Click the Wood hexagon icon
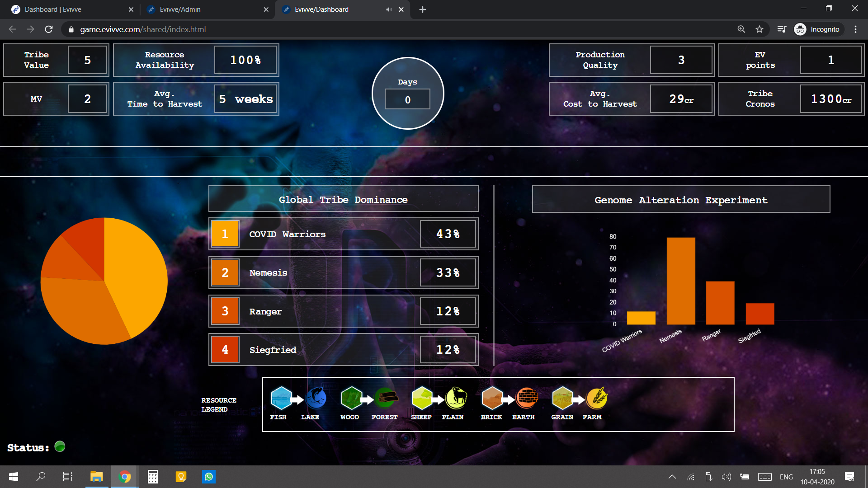The image size is (868, 488). [351, 398]
